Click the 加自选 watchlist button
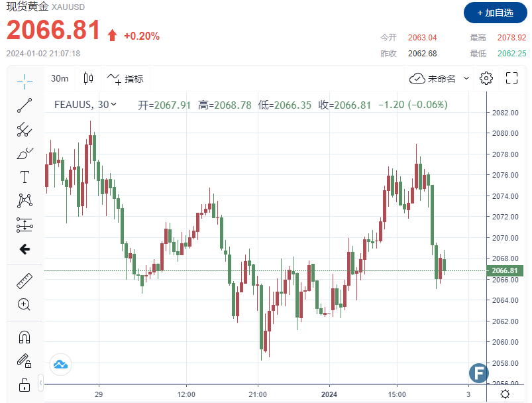This screenshot has width=532, height=403. [494, 13]
